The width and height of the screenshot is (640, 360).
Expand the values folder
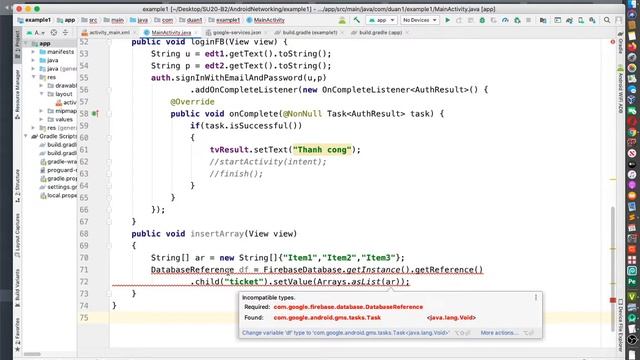pyautogui.click(x=41, y=119)
